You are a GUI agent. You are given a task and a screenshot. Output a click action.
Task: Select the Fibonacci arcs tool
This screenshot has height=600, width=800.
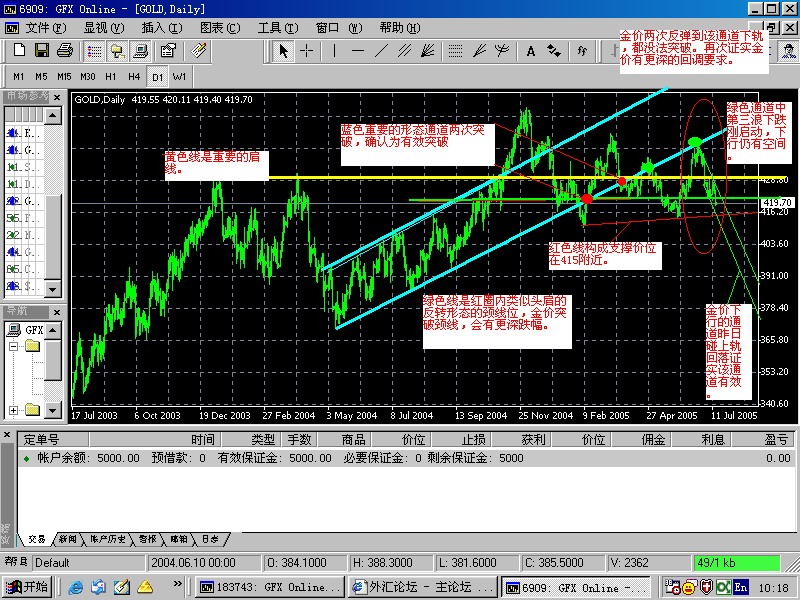[502, 51]
